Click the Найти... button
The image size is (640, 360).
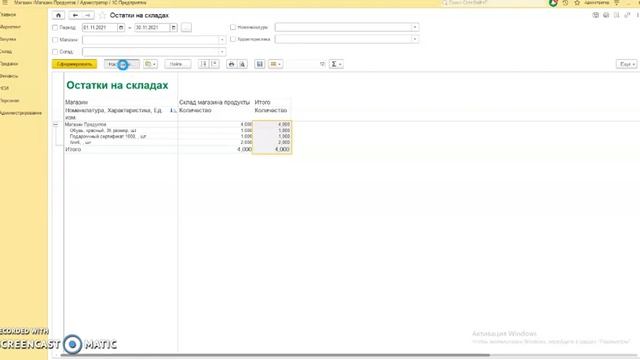tap(178, 64)
